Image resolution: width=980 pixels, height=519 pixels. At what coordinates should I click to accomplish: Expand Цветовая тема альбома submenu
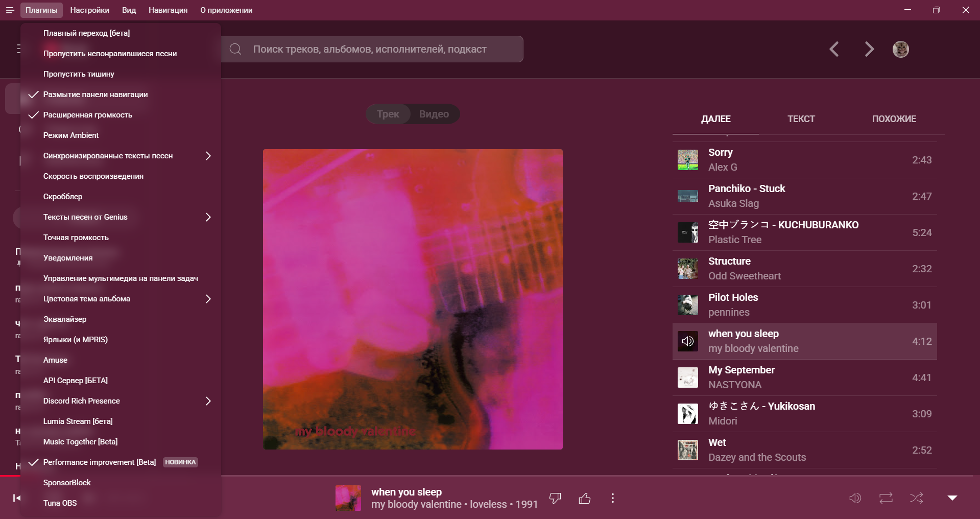tap(121, 299)
